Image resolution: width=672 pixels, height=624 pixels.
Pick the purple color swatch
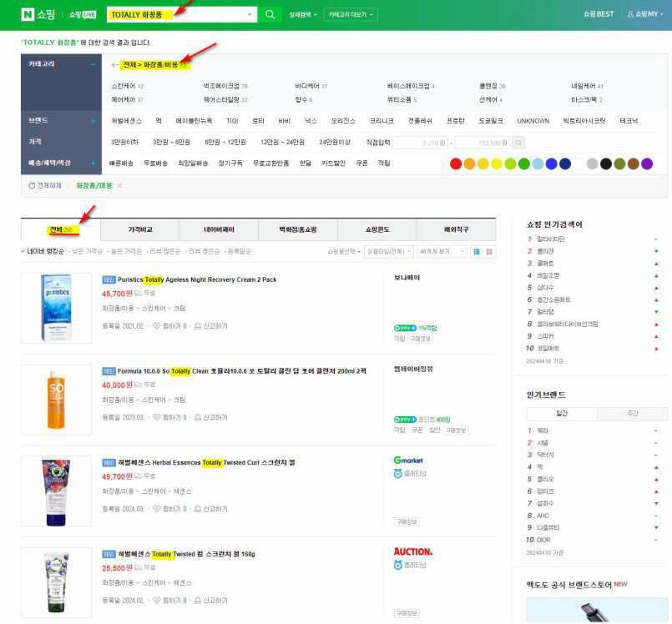[647, 164]
